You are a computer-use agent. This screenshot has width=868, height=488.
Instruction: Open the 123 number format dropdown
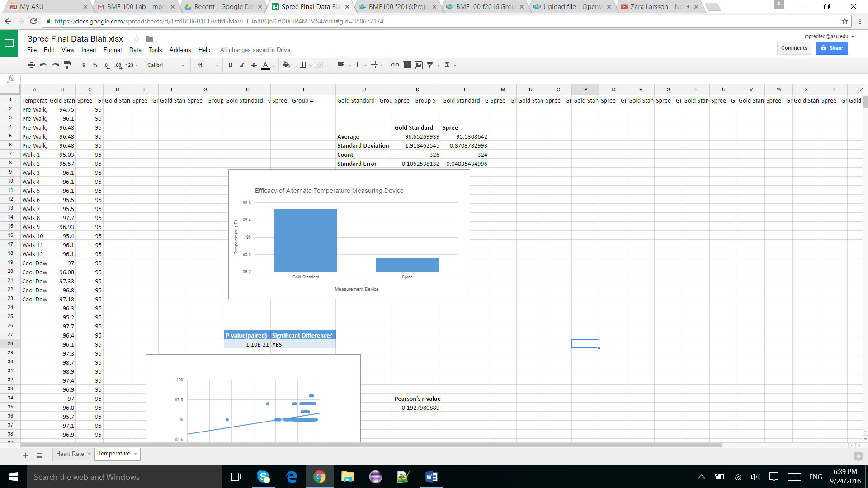click(131, 65)
